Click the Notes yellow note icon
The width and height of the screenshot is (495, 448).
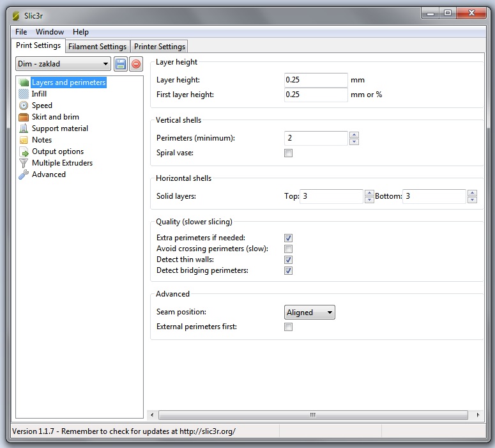[24, 140]
